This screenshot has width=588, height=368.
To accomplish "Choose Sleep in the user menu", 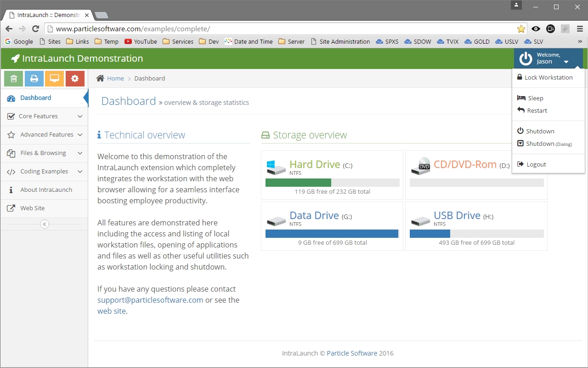I will 548,98.
